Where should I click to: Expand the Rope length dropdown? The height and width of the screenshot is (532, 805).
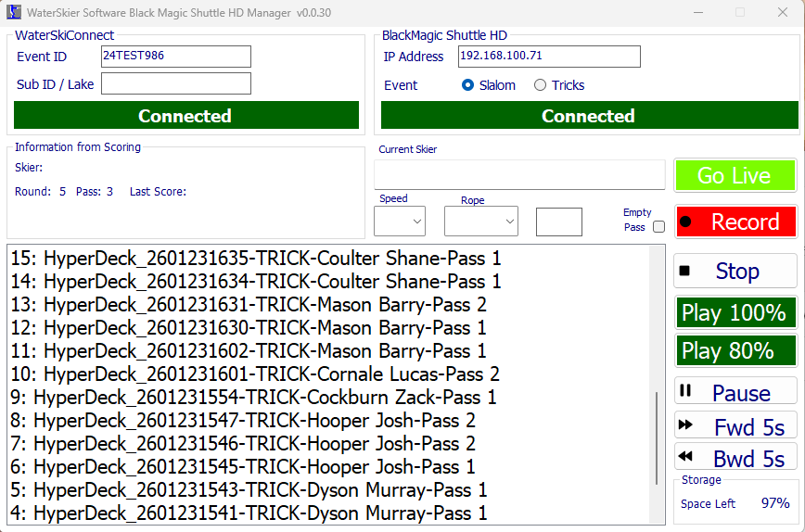pyautogui.click(x=480, y=222)
